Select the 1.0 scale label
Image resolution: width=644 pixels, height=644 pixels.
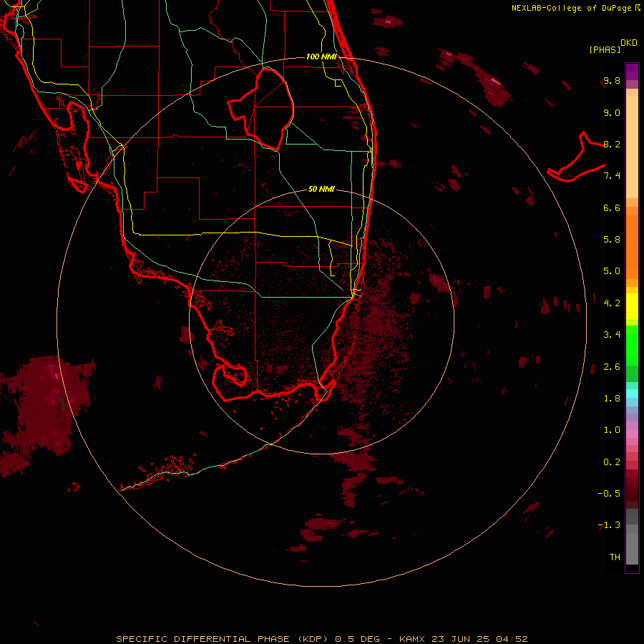[x=612, y=430]
